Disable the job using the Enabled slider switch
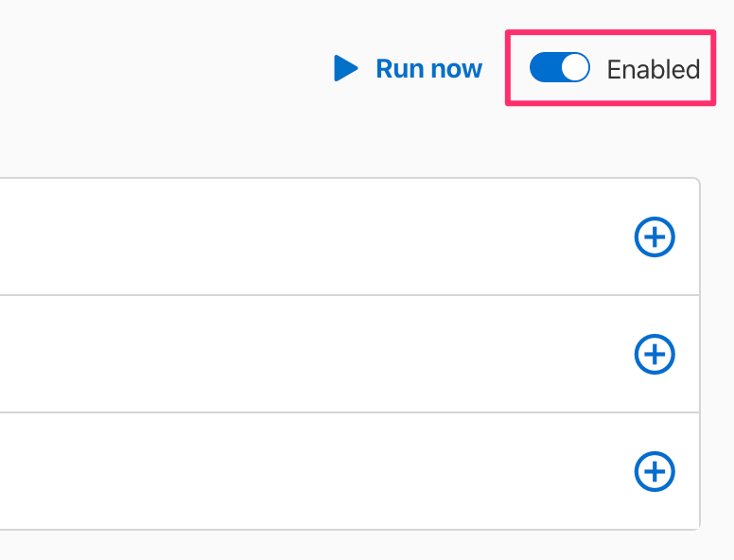Image resolution: width=734 pixels, height=560 pixels. tap(559, 67)
